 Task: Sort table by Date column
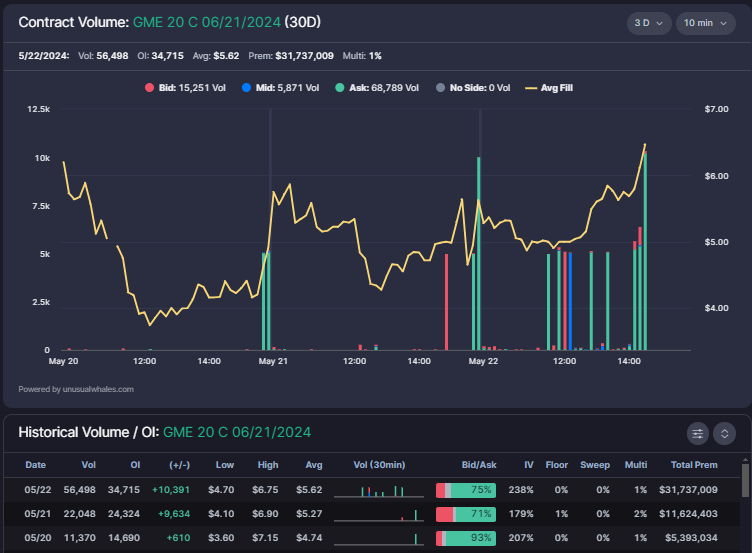click(35, 465)
